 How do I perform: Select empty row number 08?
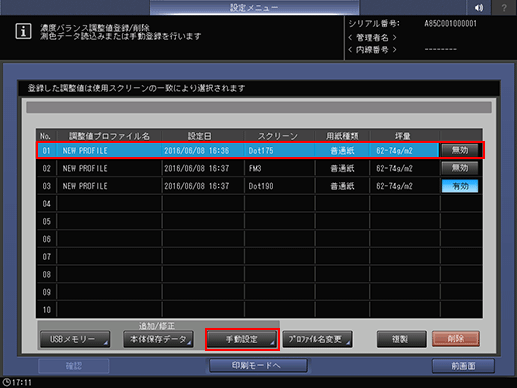point(259,274)
